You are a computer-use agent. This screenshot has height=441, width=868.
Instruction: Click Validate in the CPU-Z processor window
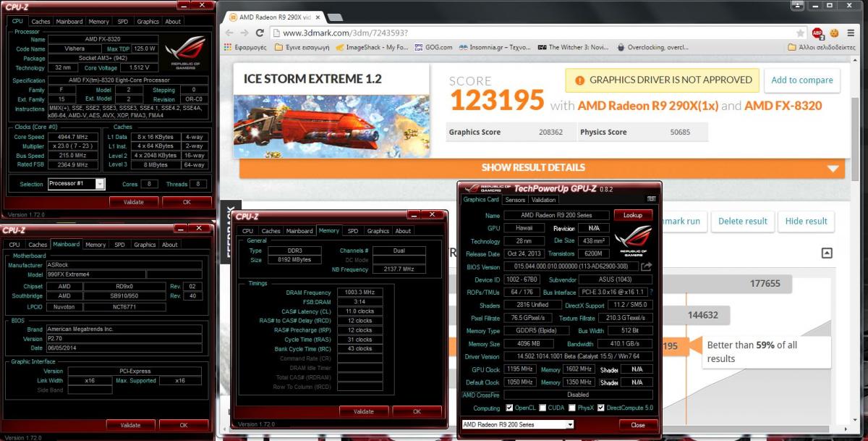[134, 202]
